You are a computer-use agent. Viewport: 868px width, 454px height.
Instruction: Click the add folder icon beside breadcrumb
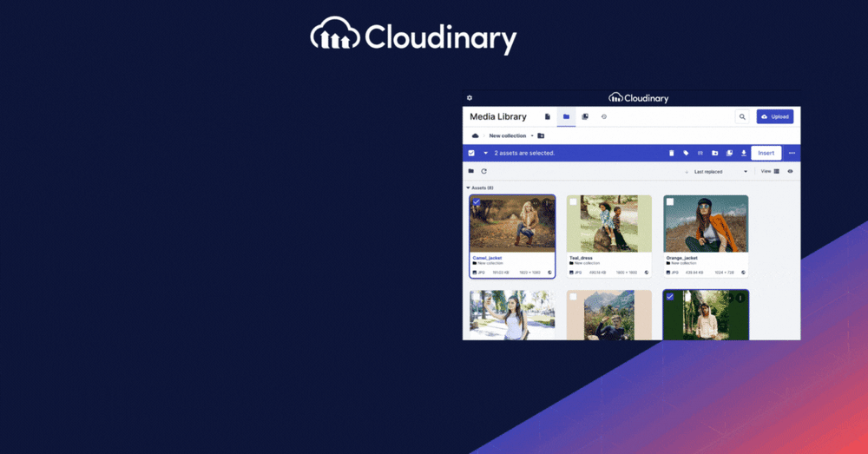point(541,135)
